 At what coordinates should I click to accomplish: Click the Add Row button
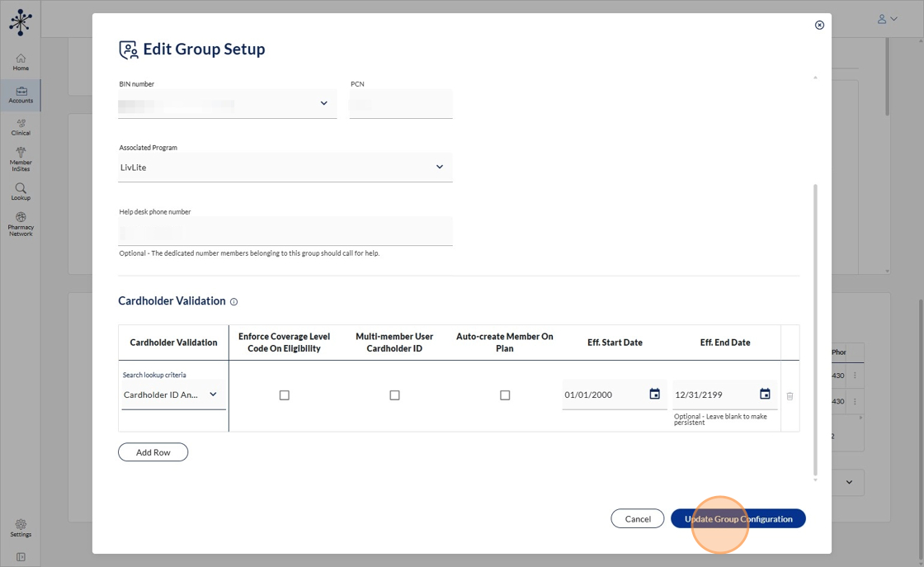pos(153,452)
